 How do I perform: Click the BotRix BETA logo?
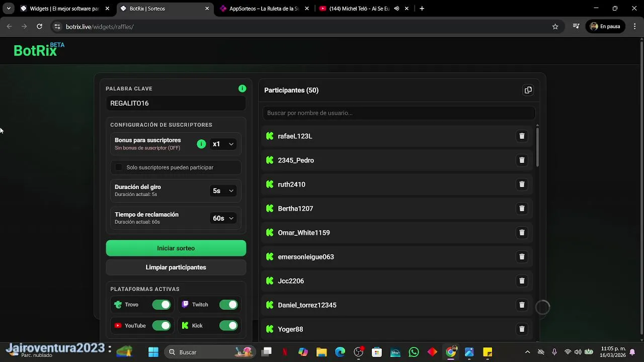tap(39, 49)
